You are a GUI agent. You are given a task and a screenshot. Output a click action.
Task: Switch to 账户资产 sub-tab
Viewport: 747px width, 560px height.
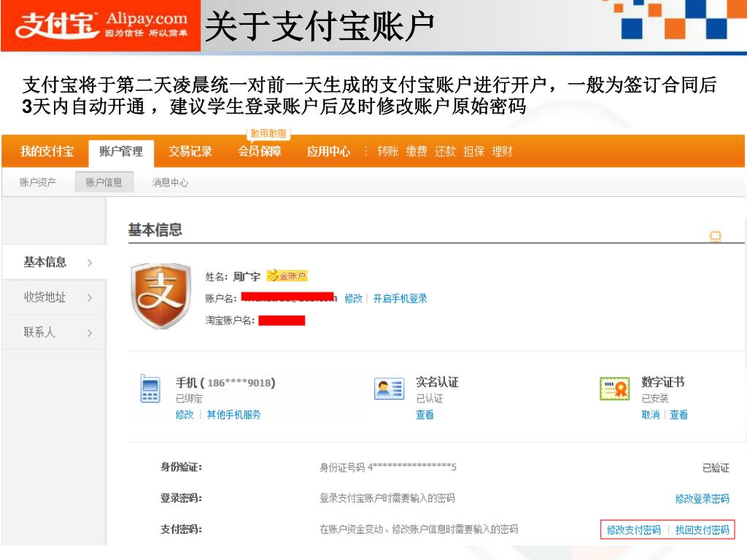point(38,182)
